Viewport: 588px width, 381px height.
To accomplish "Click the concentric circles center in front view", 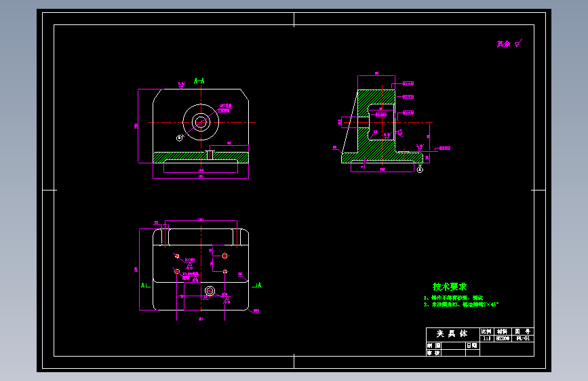I will 201,122.
